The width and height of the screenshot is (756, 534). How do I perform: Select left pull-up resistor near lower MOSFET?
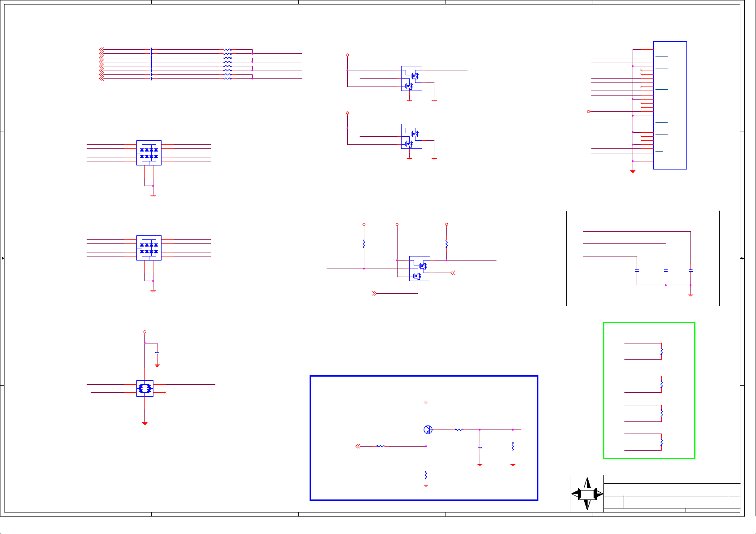coord(364,244)
